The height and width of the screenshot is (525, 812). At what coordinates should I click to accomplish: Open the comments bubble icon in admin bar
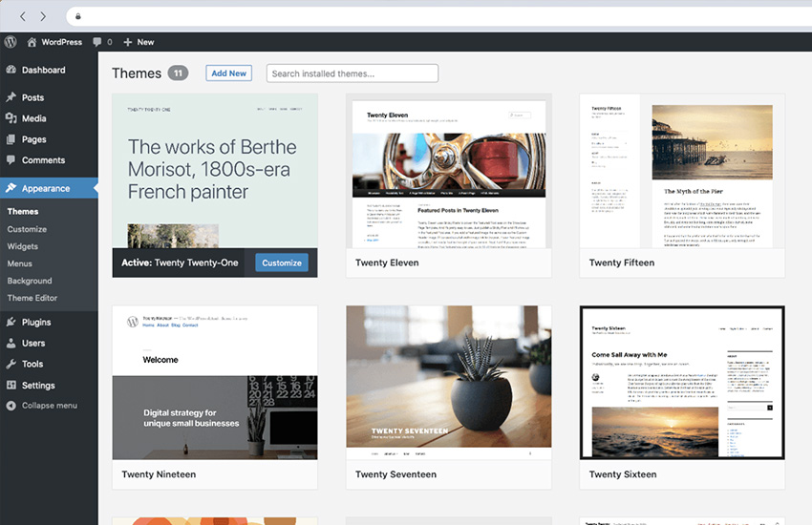[x=96, y=42]
